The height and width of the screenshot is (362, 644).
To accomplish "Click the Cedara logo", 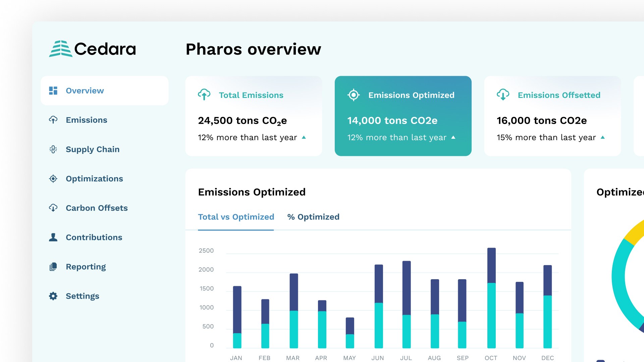I will click(x=93, y=49).
